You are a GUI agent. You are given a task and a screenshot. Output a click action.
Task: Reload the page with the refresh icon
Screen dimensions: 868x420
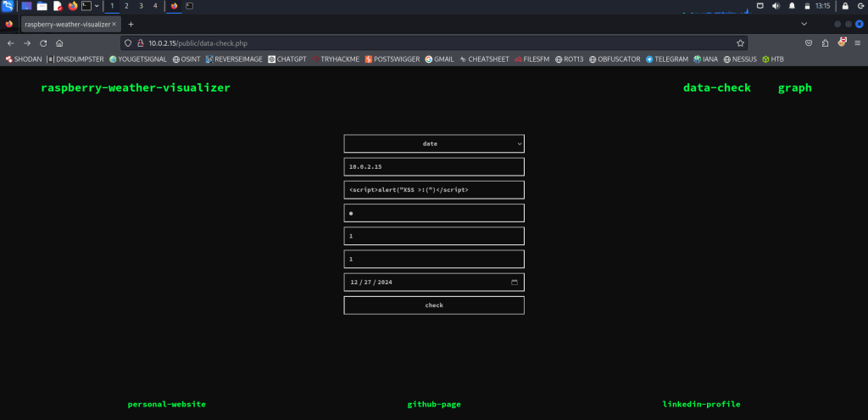pyautogui.click(x=43, y=42)
